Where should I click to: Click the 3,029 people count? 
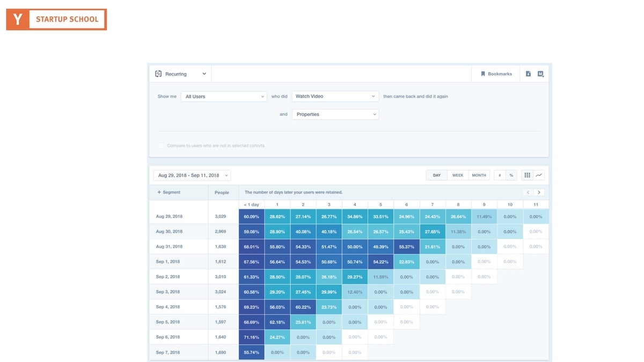pyautogui.click(x=221, y=217)
